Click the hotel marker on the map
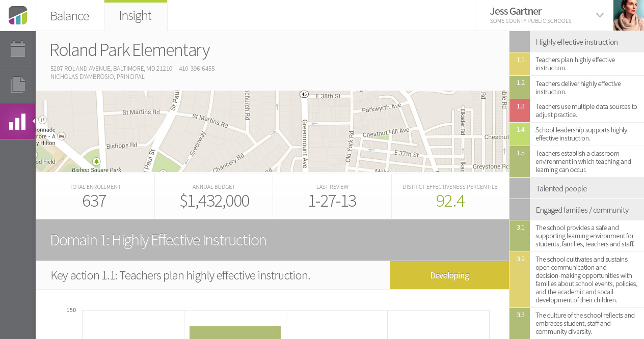644x339 pixels. point(62,136)
